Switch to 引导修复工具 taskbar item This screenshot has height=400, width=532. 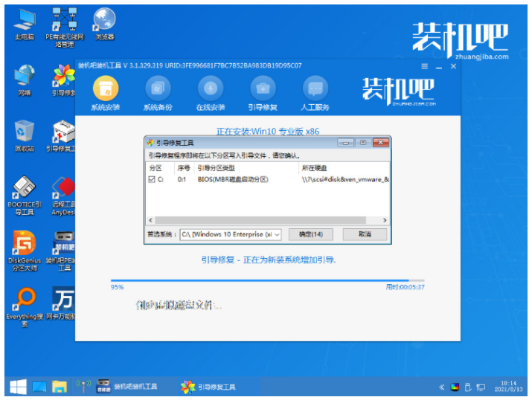208,387
